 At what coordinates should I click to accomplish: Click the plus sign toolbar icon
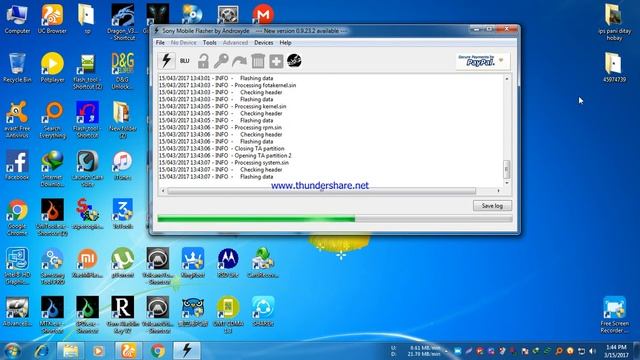click(276, 62)
